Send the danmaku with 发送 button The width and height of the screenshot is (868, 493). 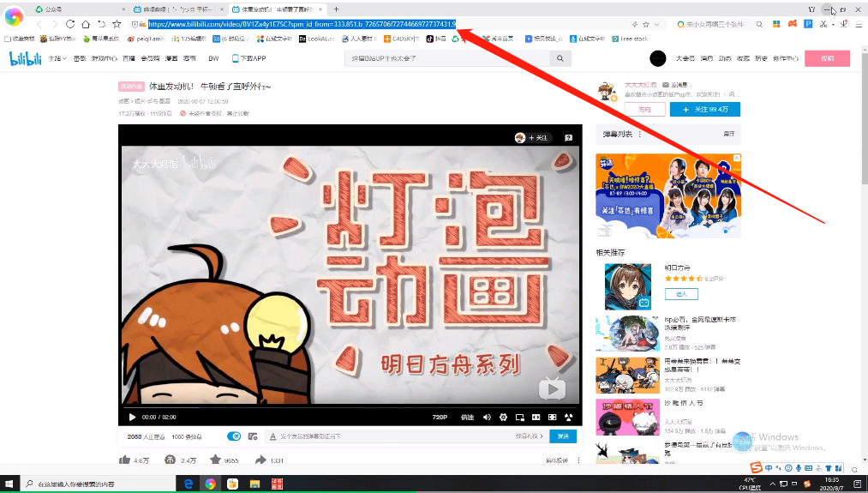click(x=563, y=436)
